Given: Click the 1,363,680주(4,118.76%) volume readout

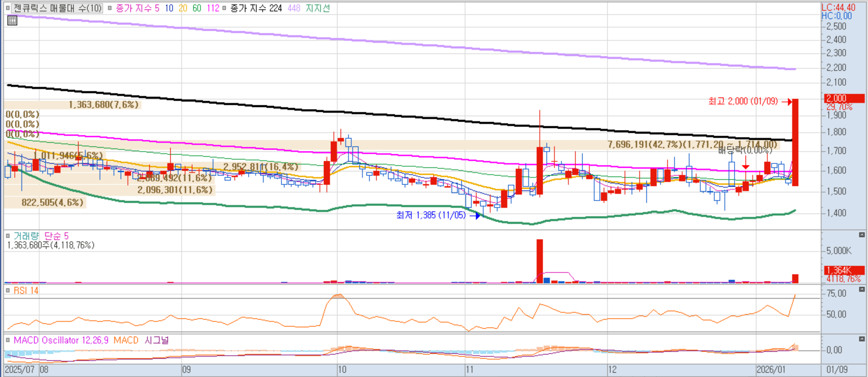Looking at the screenshot, I should point(51,245).
